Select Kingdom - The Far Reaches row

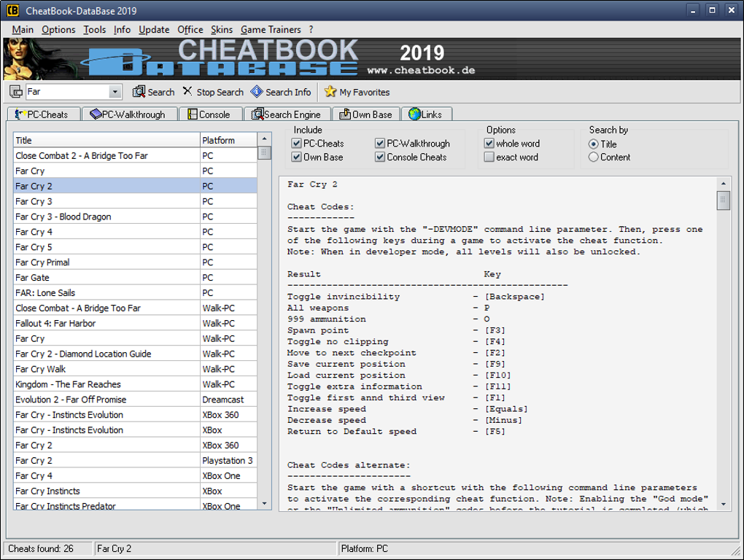[135, 384]
